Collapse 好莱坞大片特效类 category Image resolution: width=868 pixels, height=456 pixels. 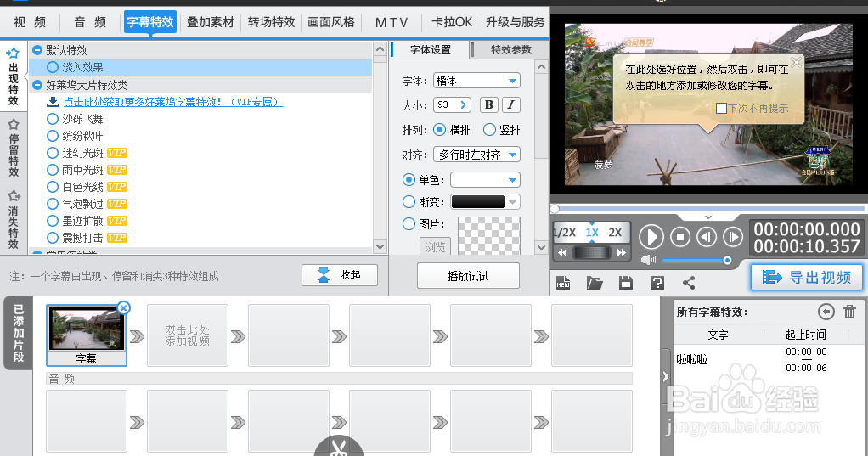tap(37, 85)
